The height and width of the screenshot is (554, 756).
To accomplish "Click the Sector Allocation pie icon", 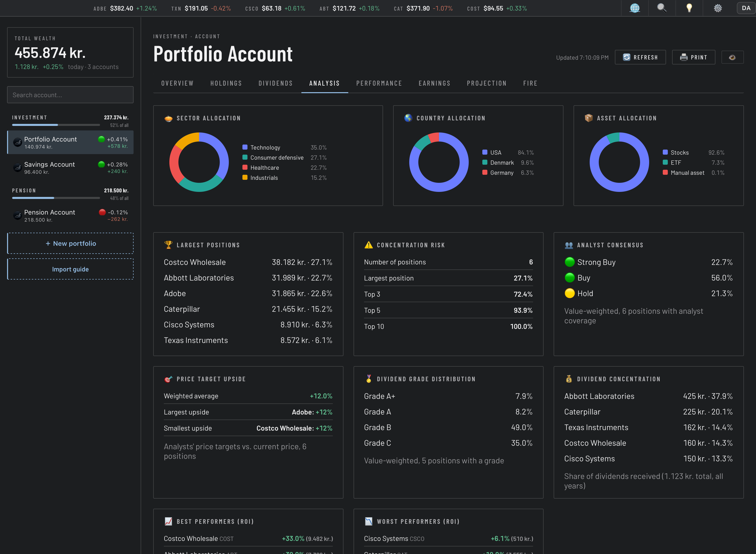I will pos(168,118).
